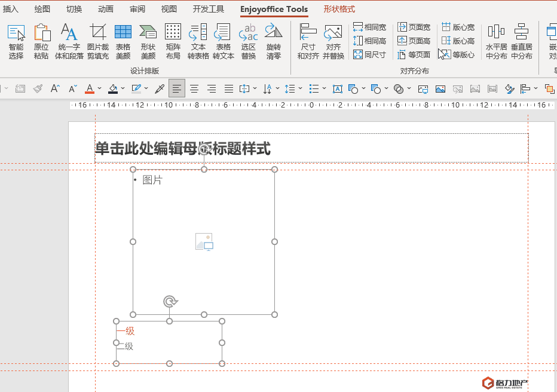Image resolution: width=557 pixels, height=392 pixels.
Task: Open the 形状格式 ribbon tab
Action: 339,9
